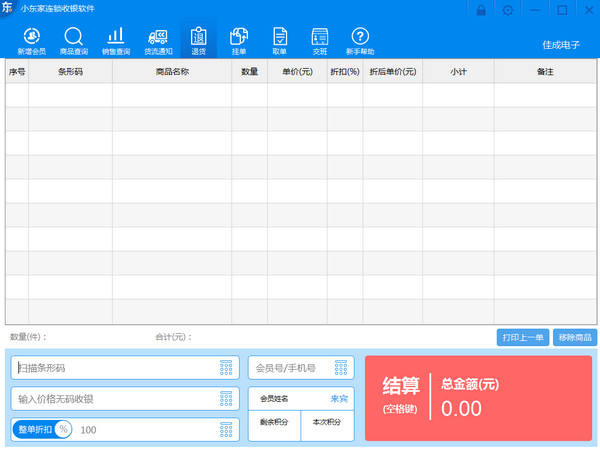Viewport: 600px width, 450px height.
Task: Toggle 整单折扣 whole-order discount switch
Action: [42, 429]
